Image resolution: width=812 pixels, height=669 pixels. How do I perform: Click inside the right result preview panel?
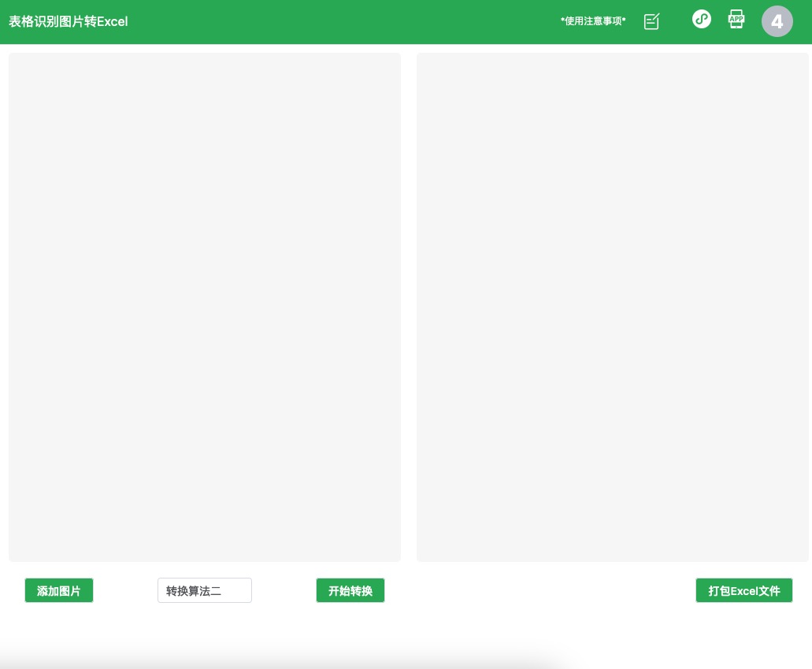[613, 307]
